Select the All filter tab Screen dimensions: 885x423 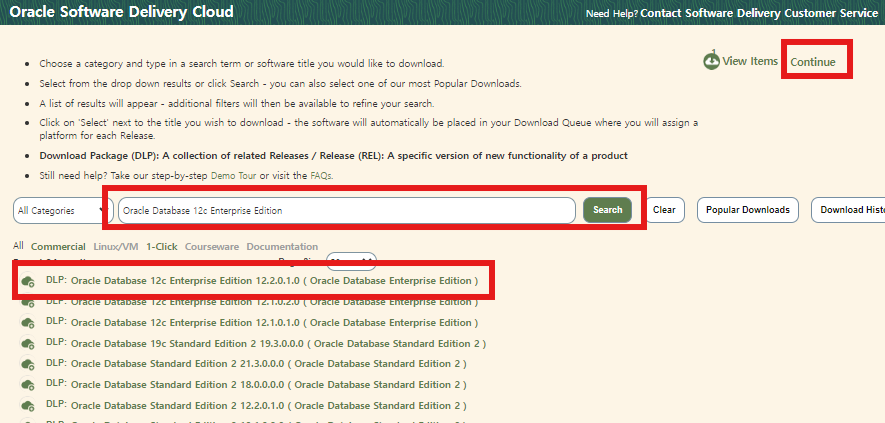19,246
